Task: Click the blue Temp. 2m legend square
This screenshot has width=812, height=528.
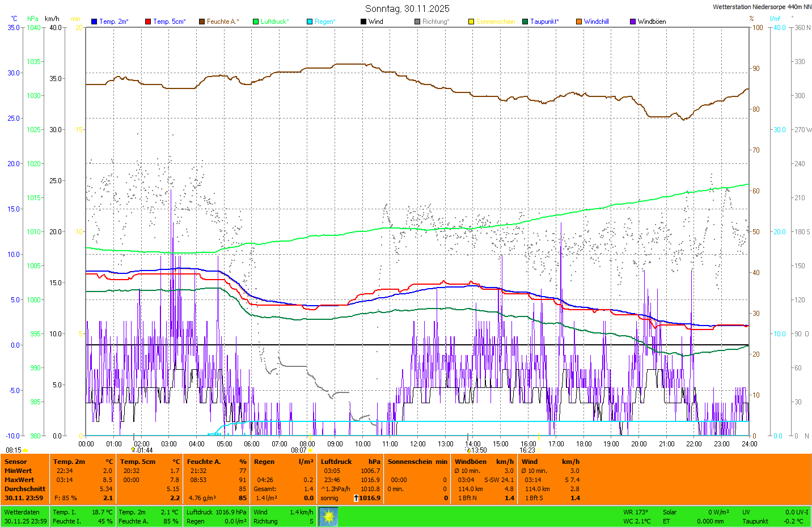Action: [x=94, y=22]
